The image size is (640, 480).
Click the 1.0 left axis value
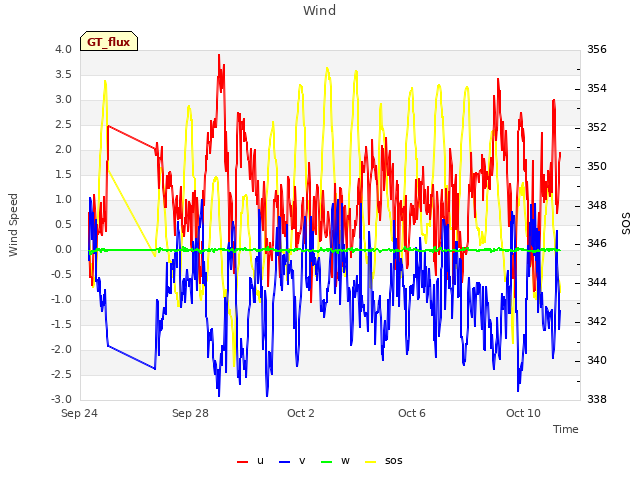pyautogui.click(x=63, y=200)
